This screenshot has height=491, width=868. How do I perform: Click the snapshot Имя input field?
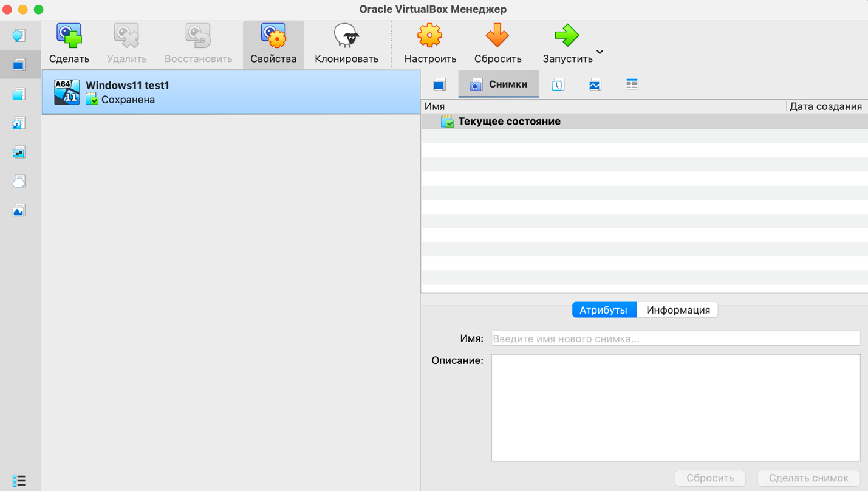[675, 338]
